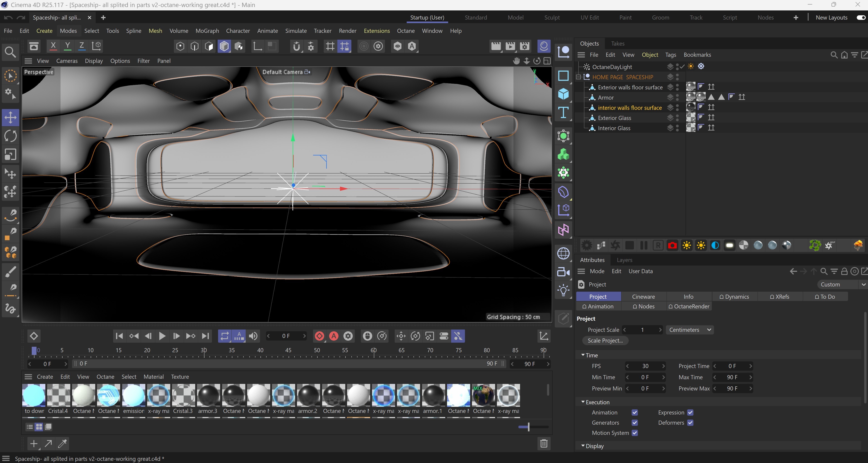Adjust the material thumbnail size slider
This screenshot has width=868, height=463.
pos(528,427)
